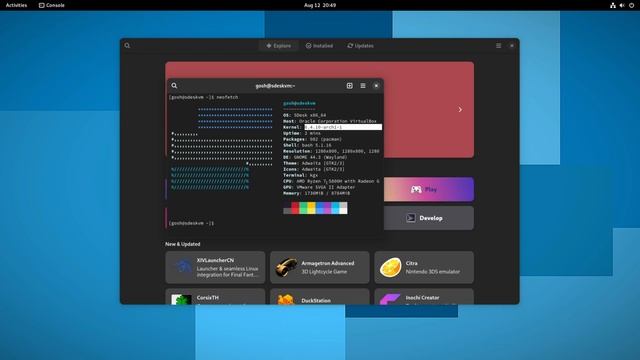Open the DuckStation app card
Viewport: 640px width, 360px height.
tap(320, 297)
